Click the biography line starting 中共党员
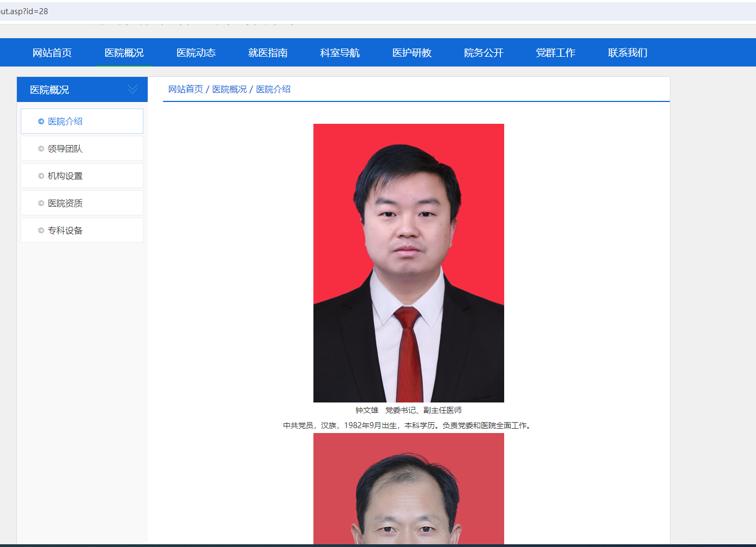The image size is (756, 547). tap(409, 425)
